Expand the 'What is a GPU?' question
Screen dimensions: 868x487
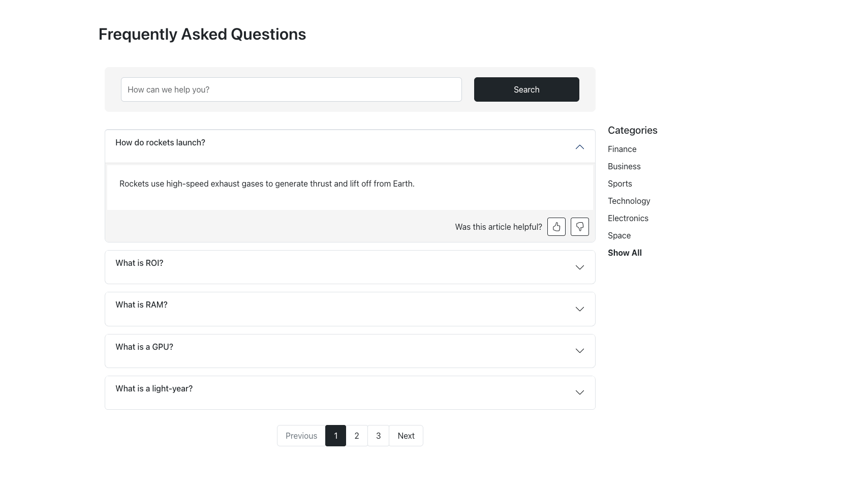[x=350, y=351]
